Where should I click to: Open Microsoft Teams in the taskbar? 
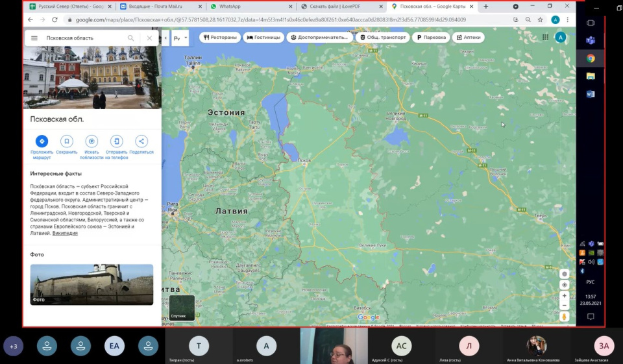(591, 40)
